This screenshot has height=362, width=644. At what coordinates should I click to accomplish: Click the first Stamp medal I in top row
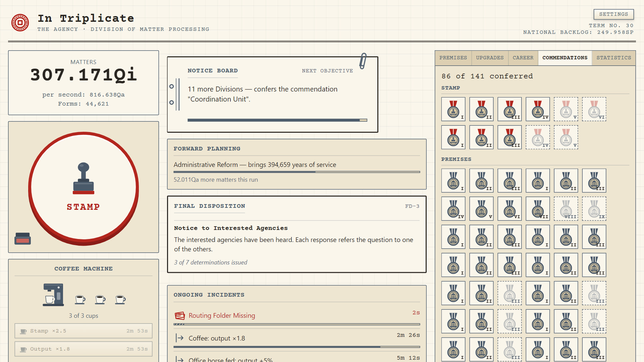click(453, 109)
